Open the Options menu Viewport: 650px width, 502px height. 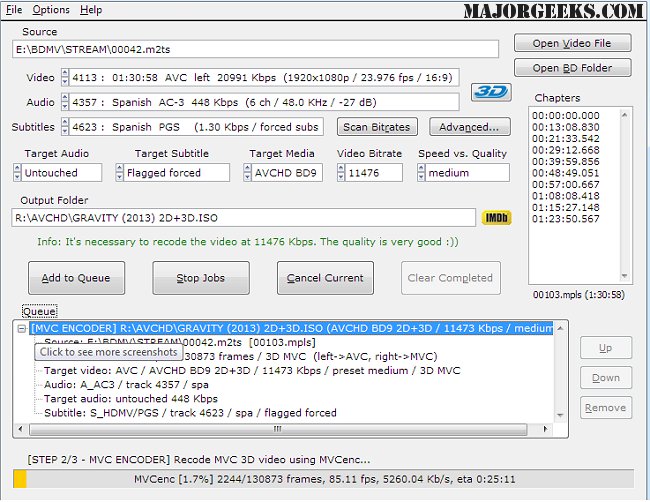[x=51, y=10]
